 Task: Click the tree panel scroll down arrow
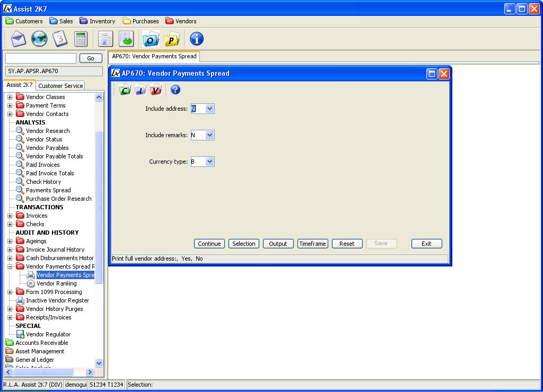coord(99,363)
